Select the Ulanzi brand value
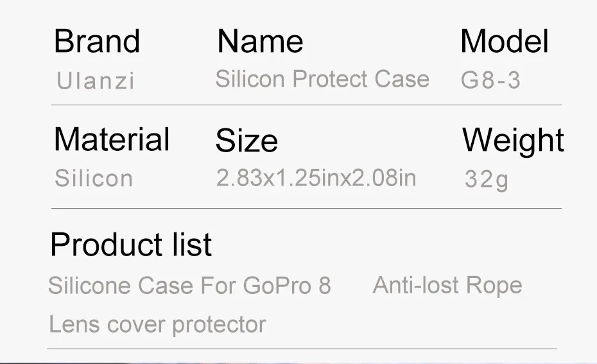Screen dimensions: 597x364 tap(96, 81)
